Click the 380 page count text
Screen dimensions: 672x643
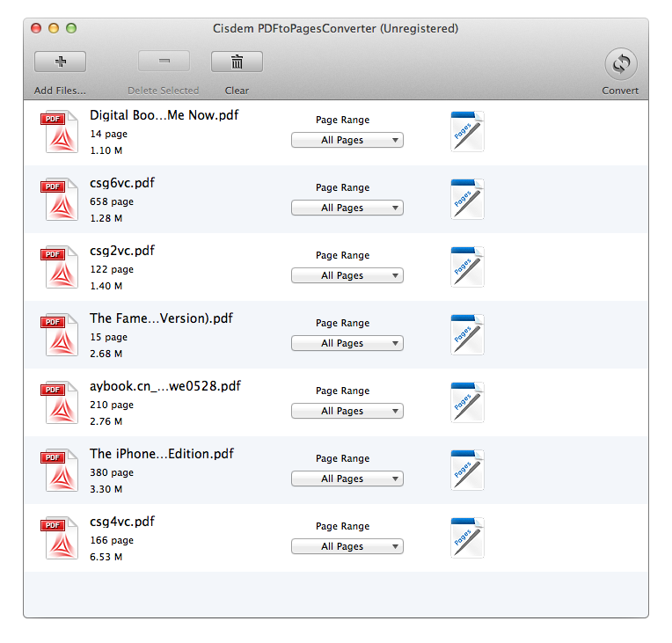(x=112, y=473)
